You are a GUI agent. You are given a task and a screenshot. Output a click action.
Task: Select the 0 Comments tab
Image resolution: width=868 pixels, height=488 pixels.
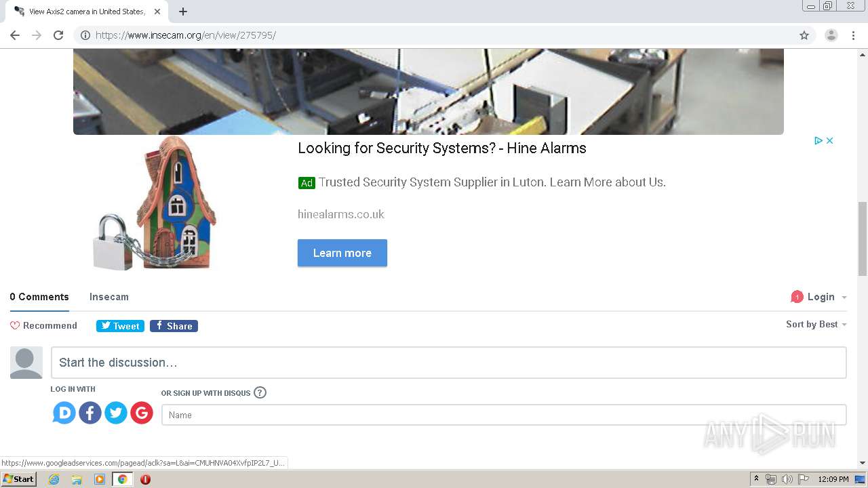coord(39,297)
